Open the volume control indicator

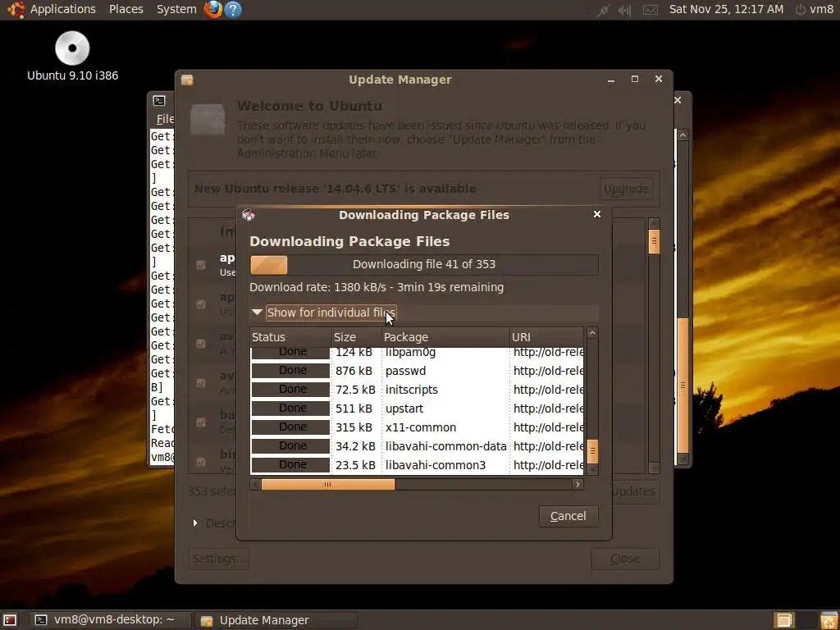coord(624,10)
